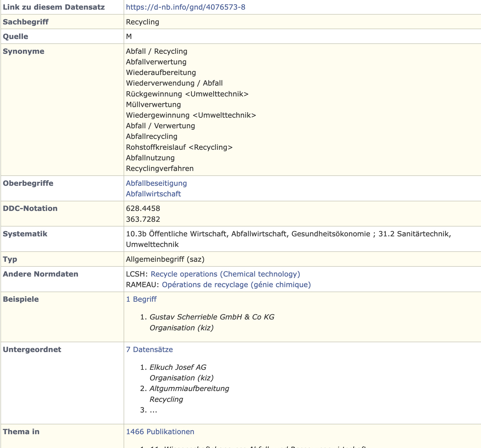Screen dimensions: 481x448
Task: Select synonym Recyclingverfahren
Action: pyautogui.click(x=160, y=168)
